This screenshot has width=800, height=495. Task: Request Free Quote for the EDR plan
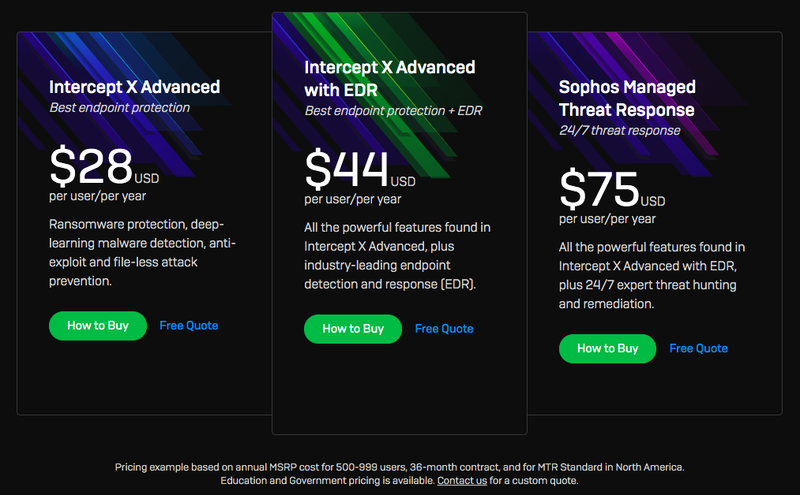pos(444,329)
